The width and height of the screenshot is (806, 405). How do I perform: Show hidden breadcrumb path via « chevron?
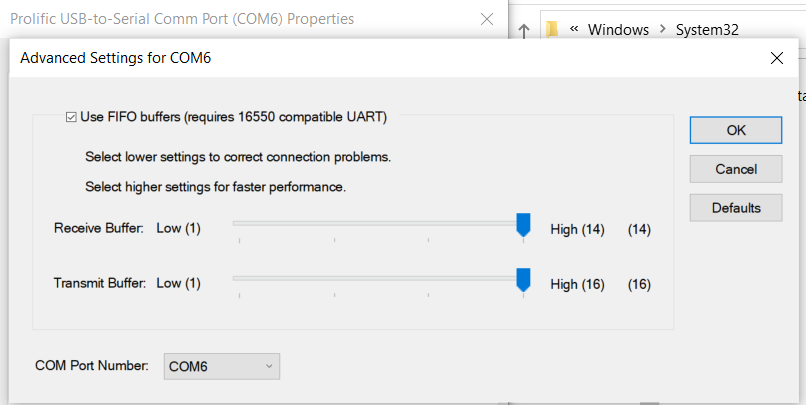(x=574, y=29)
